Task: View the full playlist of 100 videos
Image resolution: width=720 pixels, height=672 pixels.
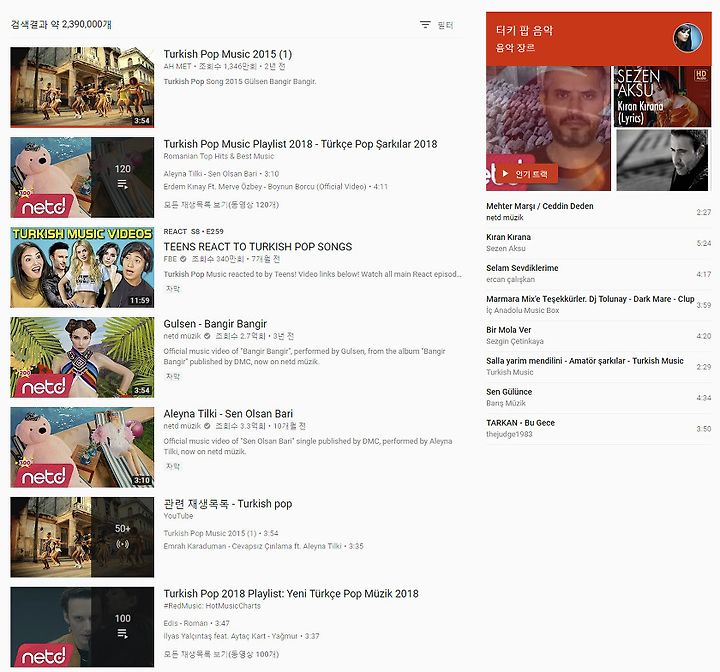Action: click(221, 654)
